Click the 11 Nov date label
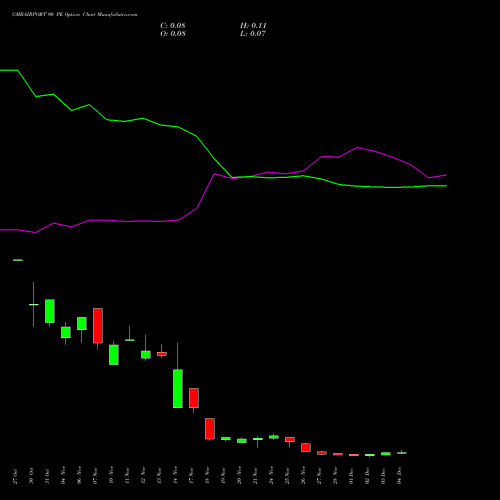500x500 pixels. coord(127,475)
